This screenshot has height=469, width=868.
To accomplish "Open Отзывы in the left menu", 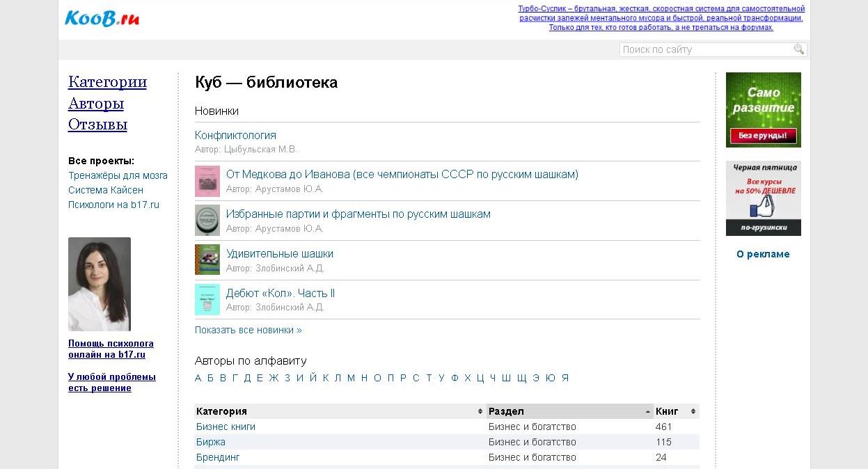I will pyautogui.click(x=97, y=125).
